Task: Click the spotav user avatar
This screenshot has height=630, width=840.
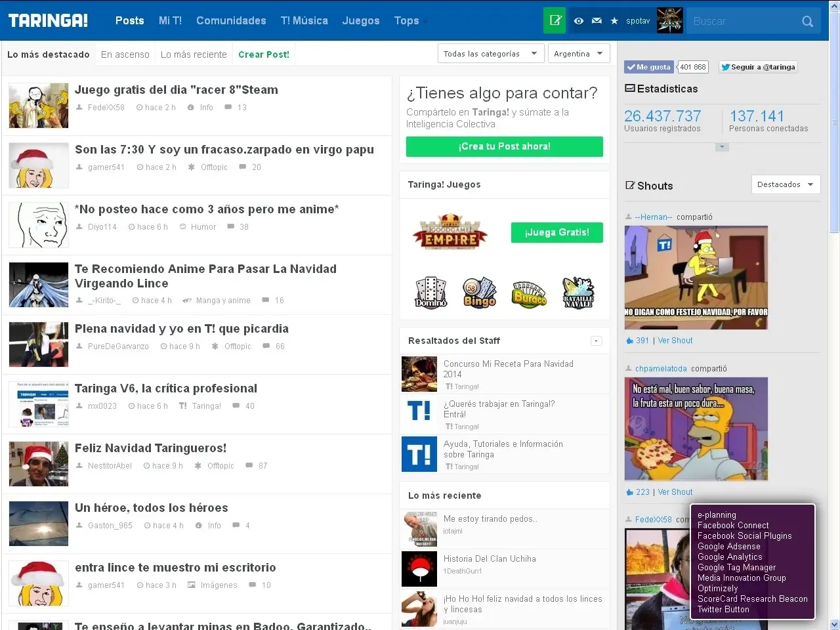Action: coord(670,20)
